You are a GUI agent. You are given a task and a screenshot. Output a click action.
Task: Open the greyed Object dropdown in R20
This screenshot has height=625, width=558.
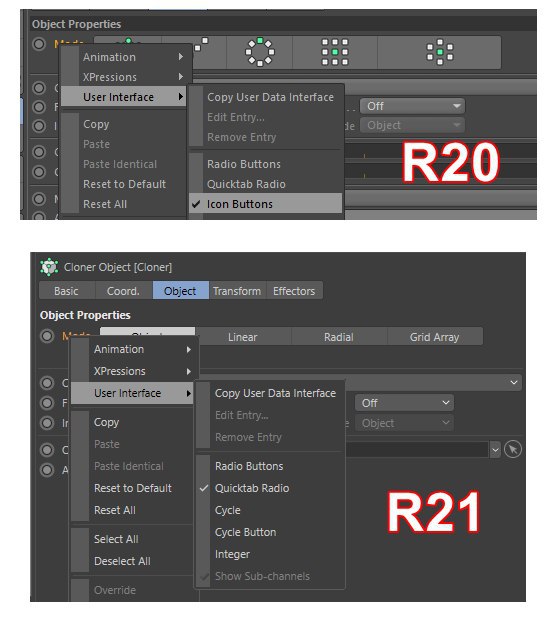coord(412,125)
